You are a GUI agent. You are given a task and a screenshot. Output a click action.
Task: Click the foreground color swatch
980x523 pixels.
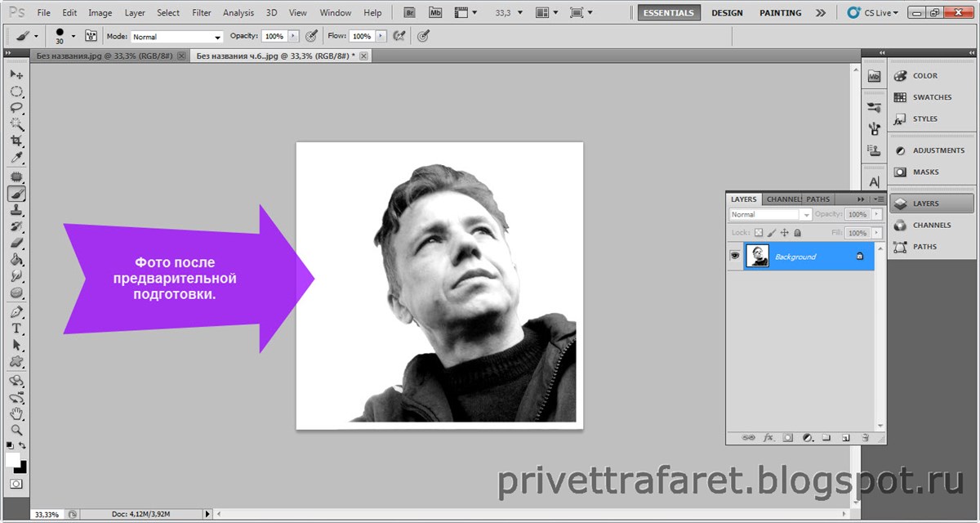click(12, 460)
